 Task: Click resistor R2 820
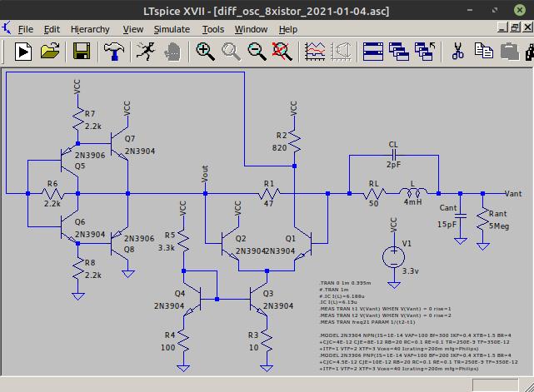tap(294, 141)
